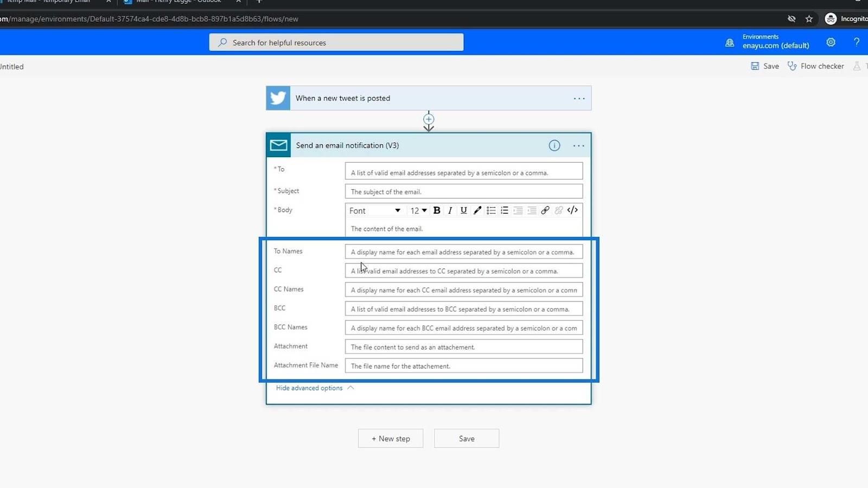Open settings gear in header
Viewport: 868px width, 488px height.
[x=831, y=42]
